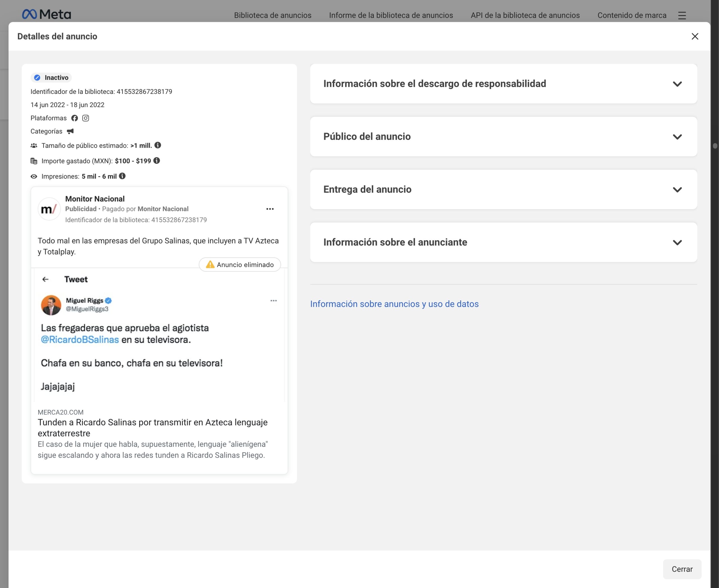
Task: Close the ad details dialog with X
Action: [695, 37]
